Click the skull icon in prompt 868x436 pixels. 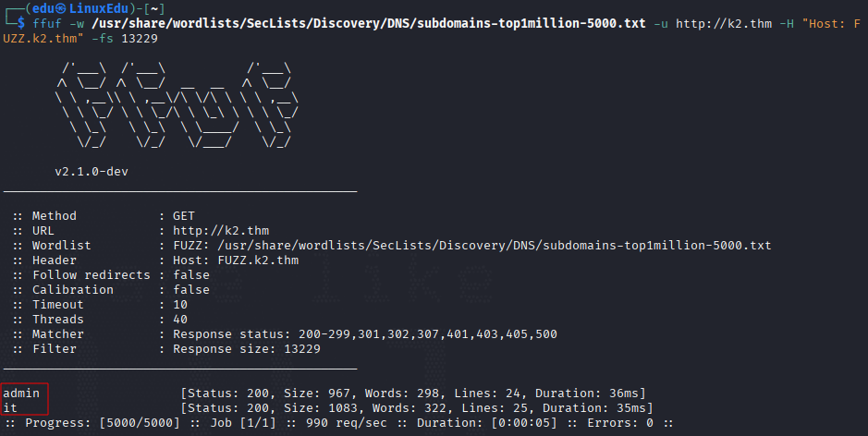click(61, 9)
